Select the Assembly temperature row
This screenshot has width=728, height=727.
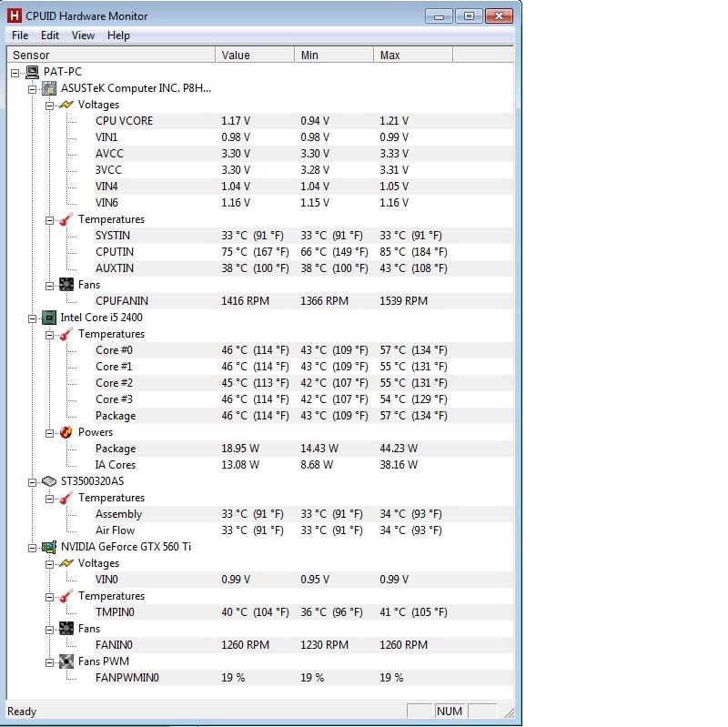pyautogui.click(x=304, y=514)
